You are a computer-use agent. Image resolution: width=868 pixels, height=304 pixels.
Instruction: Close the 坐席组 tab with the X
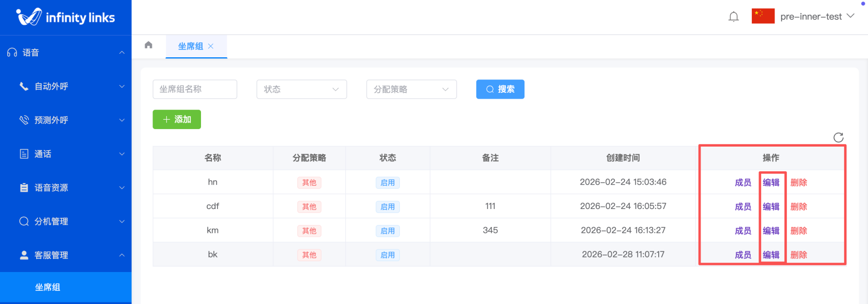(211, 46)
